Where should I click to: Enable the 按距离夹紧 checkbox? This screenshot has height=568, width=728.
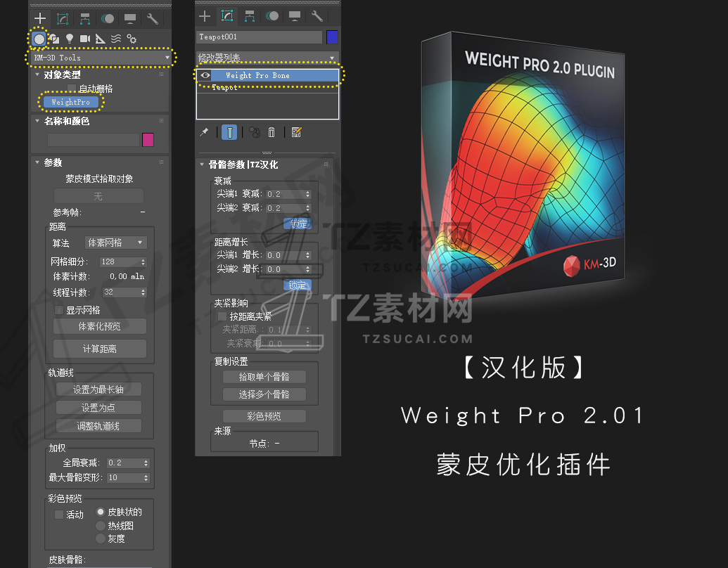click(222, 316)
